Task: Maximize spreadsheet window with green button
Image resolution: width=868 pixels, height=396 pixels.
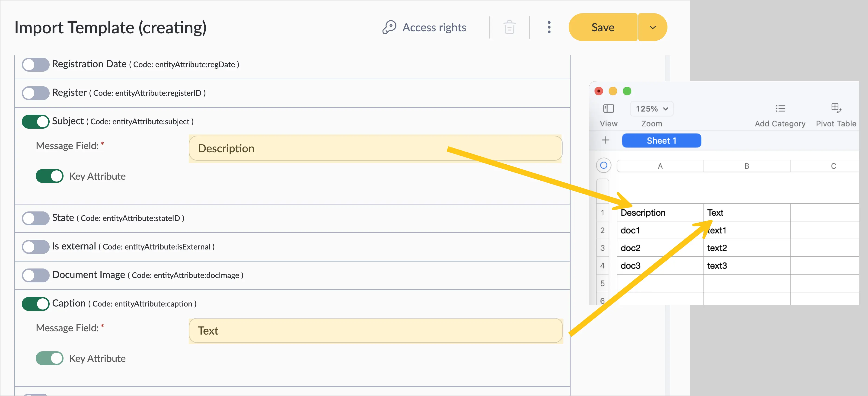Action: click(627, 91)
